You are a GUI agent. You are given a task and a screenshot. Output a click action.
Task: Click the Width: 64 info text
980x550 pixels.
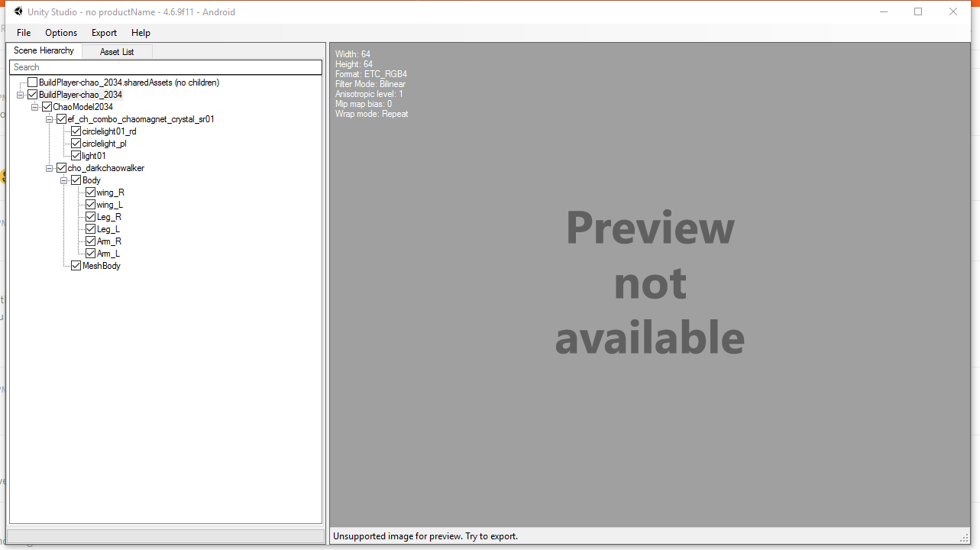353,54
